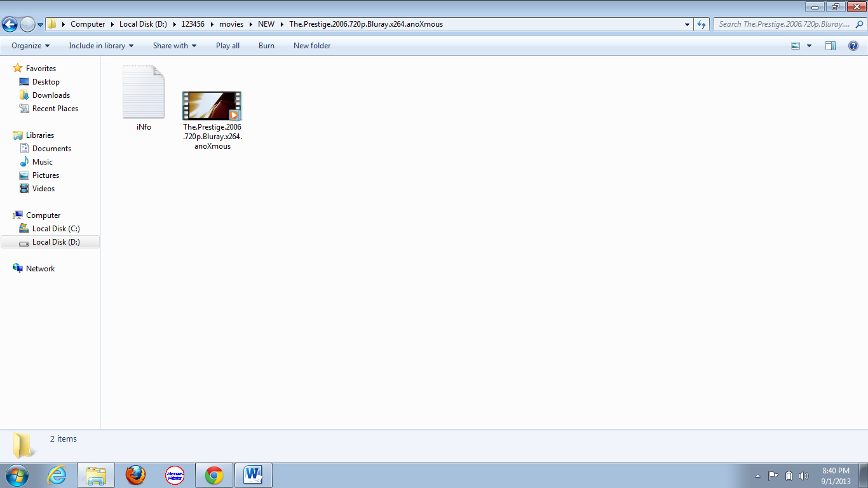
Task: Select the iNfo text file icon
Action: click(x=144, y=91)
